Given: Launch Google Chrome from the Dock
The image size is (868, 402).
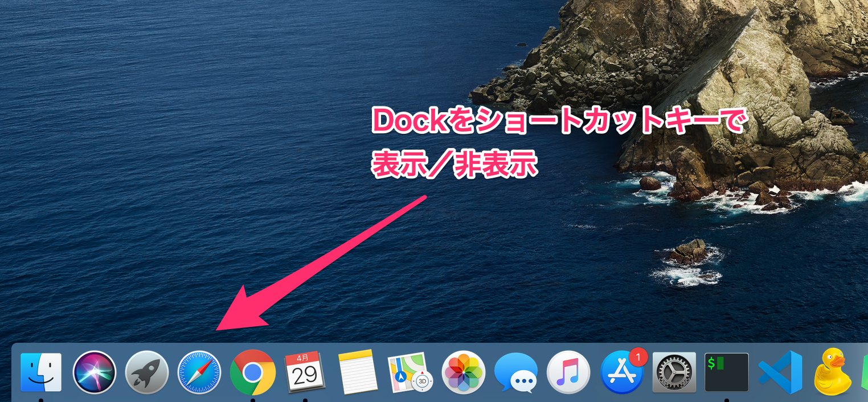Looking at the screenshot, I should pyautogui.click(x=252, y=372).
